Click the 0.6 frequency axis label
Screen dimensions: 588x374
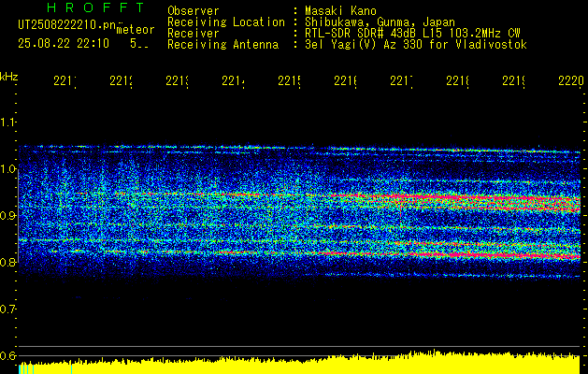coord(8,355)
